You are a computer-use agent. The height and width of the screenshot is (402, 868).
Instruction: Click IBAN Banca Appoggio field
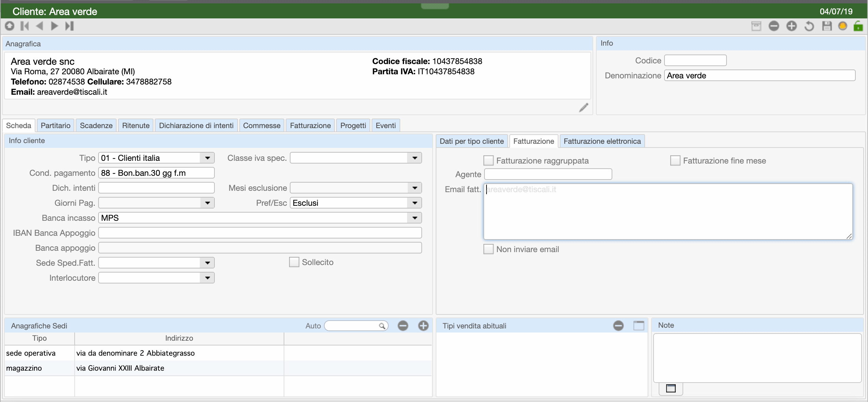260,233
